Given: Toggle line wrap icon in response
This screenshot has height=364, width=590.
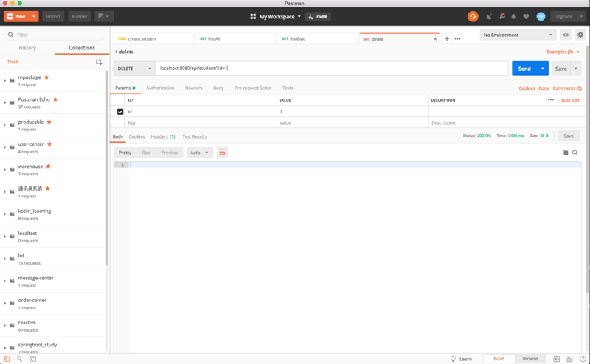Looking at the screenshot, I should pyautogui.click(x=222, y=153).
